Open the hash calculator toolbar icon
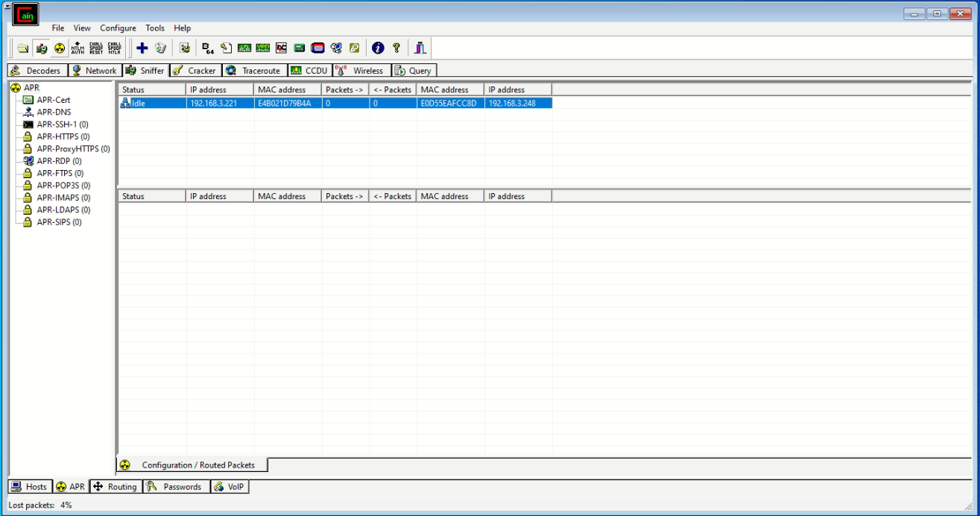This screenshot has width=980, height=516. (x=299, y=48)
